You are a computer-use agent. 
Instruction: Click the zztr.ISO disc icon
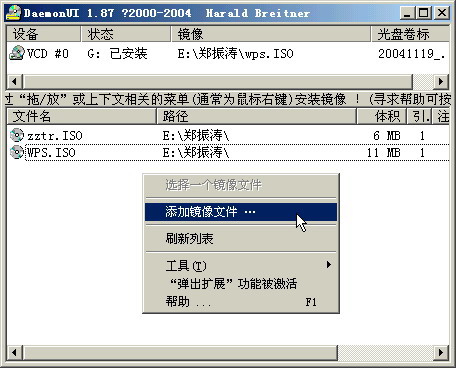click(x=17, y=135)
